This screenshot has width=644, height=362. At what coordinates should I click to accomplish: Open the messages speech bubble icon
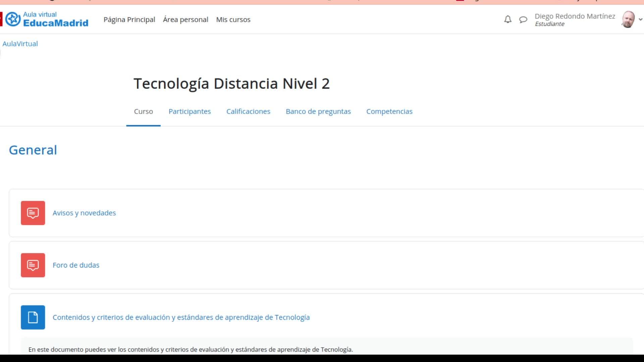[x=523, y=19]
